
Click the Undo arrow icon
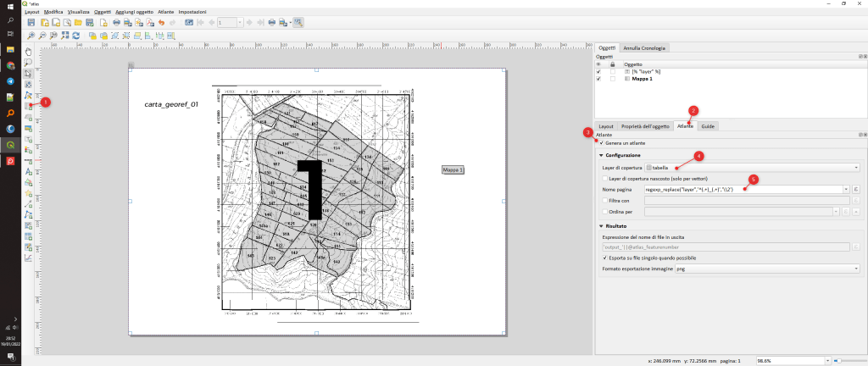coord(160,23)
